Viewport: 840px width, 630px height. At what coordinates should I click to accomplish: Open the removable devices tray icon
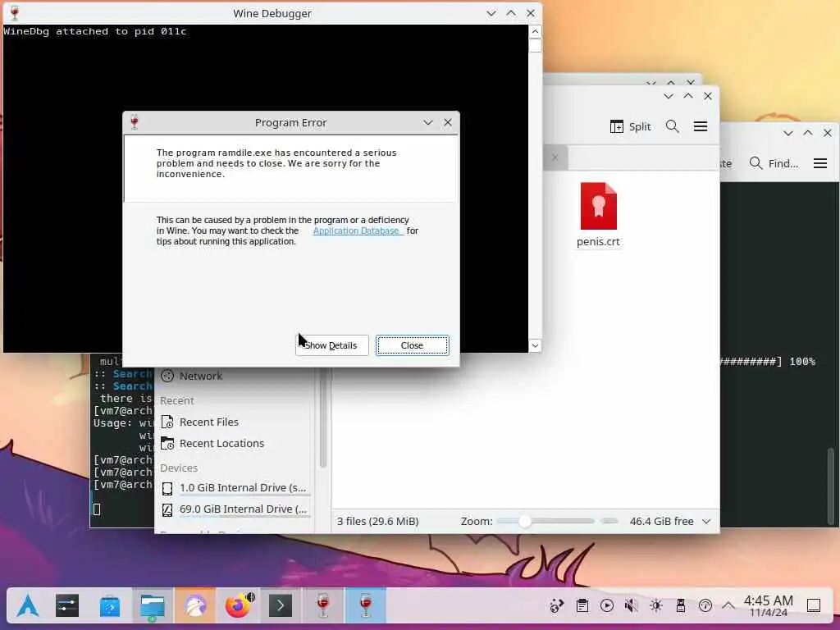pyautogui.click(x=680, y=606)
